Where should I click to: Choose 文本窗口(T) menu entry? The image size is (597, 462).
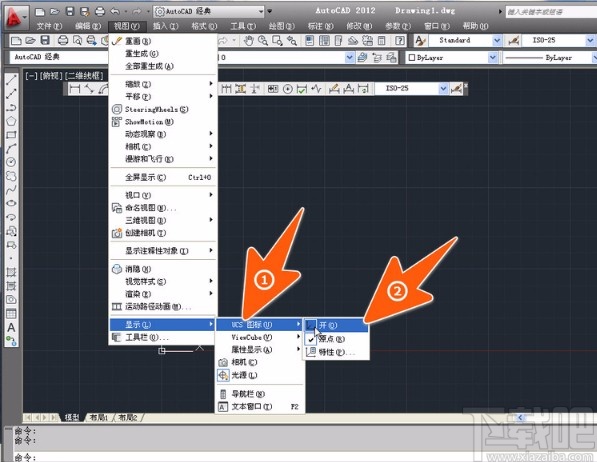point(260,407)
